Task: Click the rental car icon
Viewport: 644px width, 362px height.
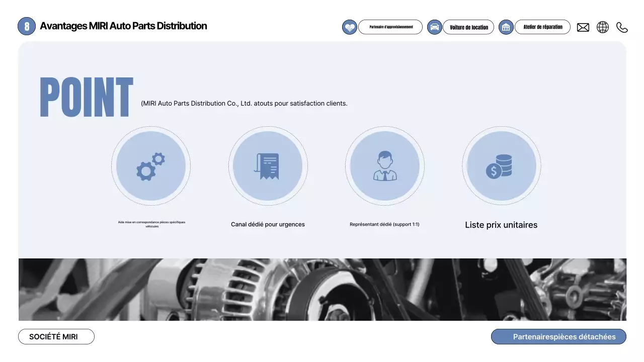Action: click(x=435, y=27)
